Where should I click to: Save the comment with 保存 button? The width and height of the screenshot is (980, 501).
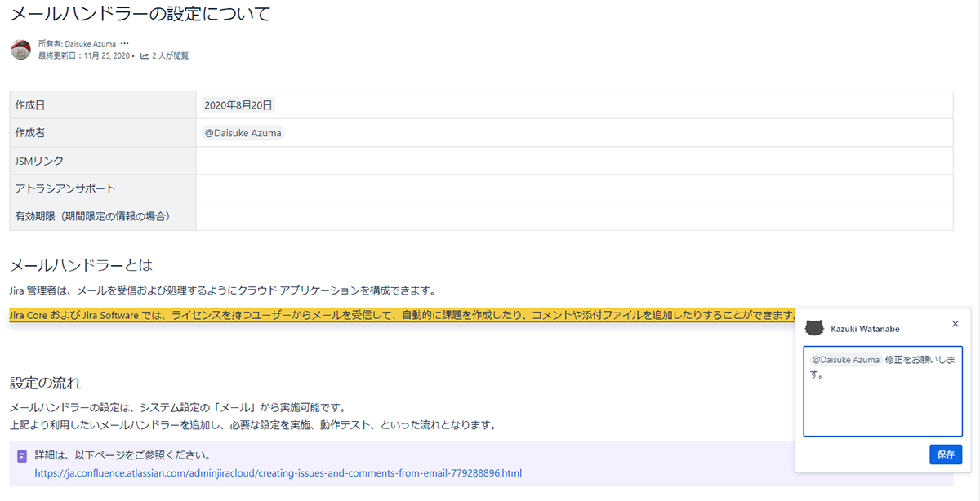click(946, 454)
